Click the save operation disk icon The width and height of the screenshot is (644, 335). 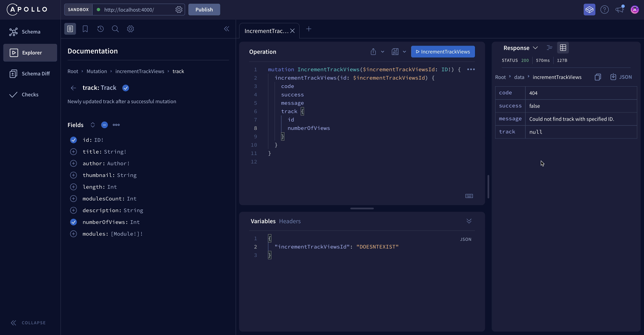click(395, 52)
